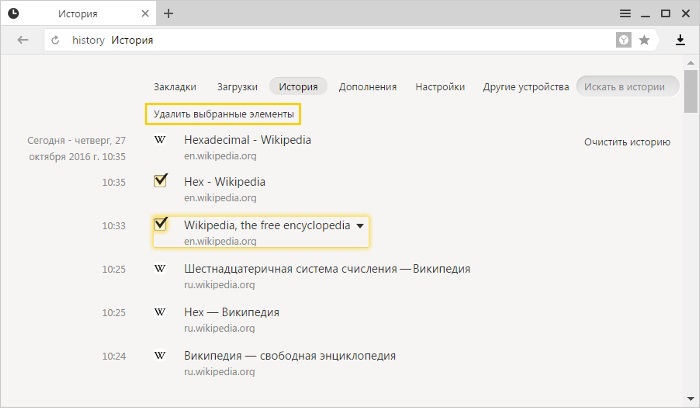Image resolution: width=700 pixels, height=408 pixels.
Task: Open a new tab with plus icon
Action: click(x=168, y=13)
